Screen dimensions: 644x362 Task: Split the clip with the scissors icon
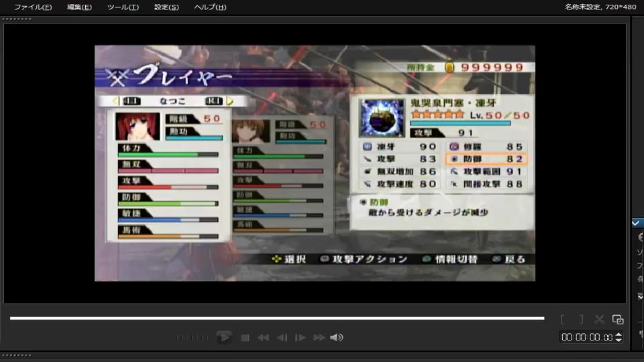point(599,319)
